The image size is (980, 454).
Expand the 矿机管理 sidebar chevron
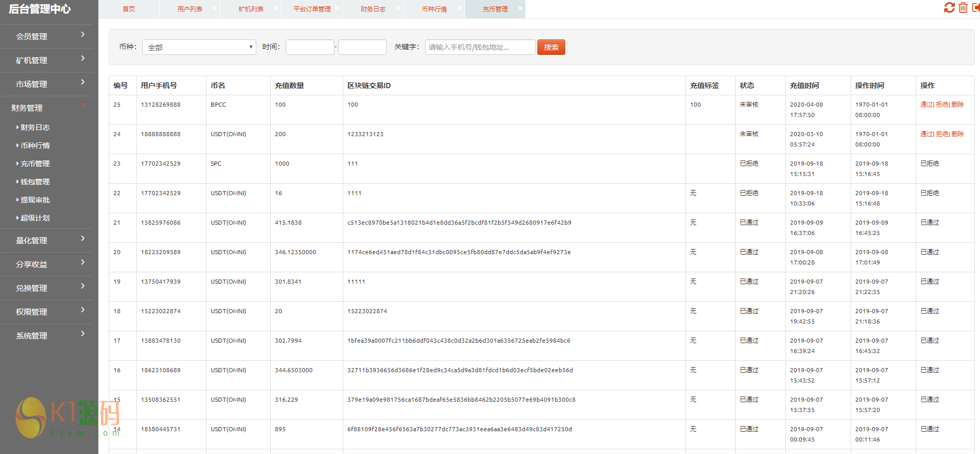[x=83, y=58]
